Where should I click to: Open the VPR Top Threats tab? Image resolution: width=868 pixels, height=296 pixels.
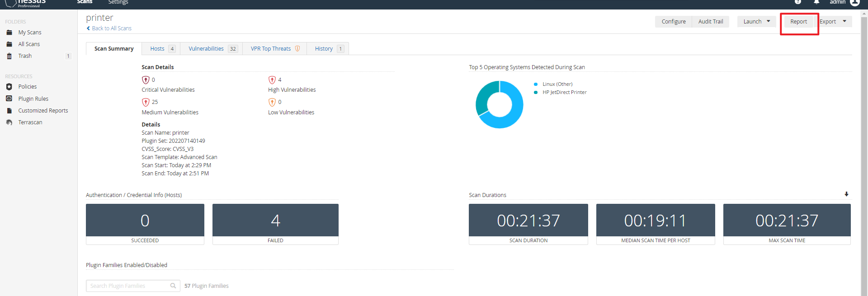tap(275, 49)
